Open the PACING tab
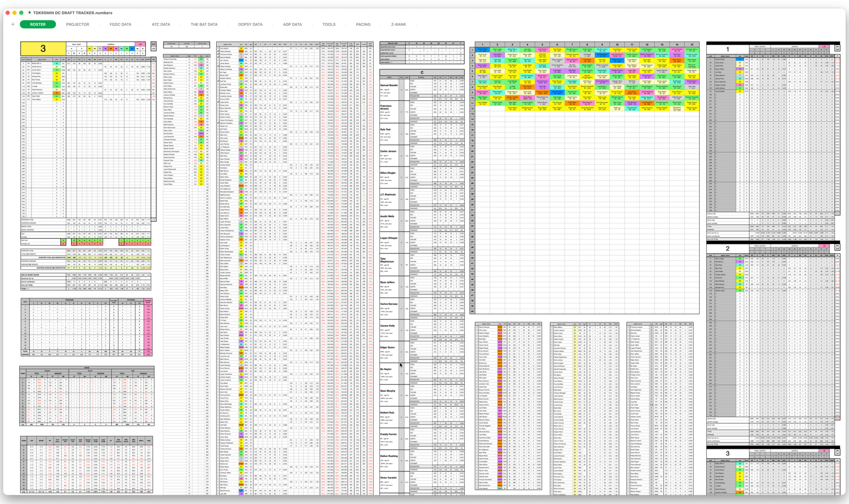849x504 pixels. click(363, 25)
